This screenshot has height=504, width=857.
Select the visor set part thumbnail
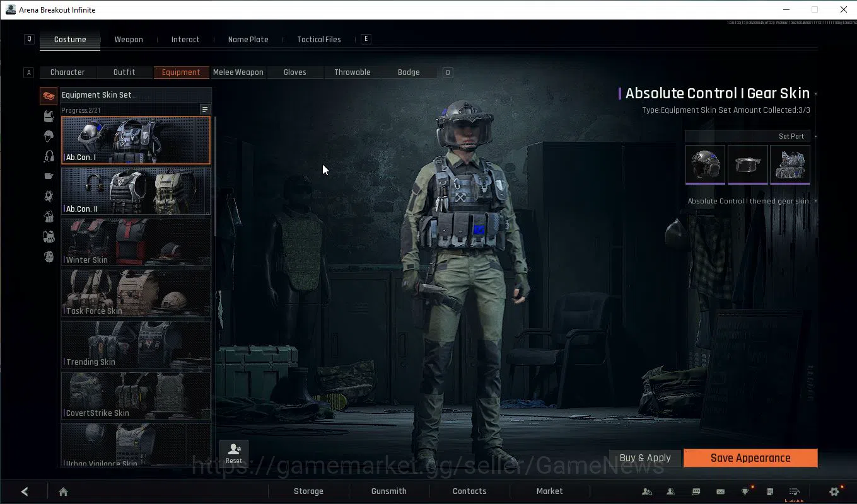click(x=747, y=164)
